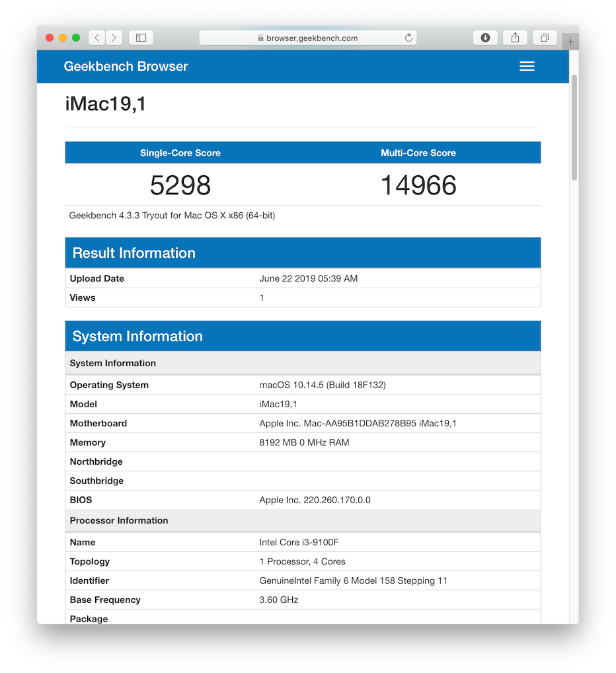Click the Views row label
This screenshot has height=673, width=616.
pos(83,298)
